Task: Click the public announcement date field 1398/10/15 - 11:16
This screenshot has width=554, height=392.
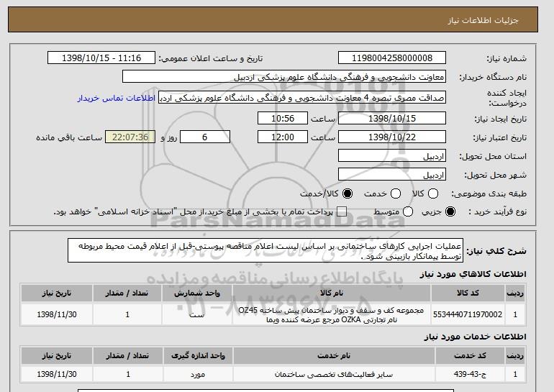Action: [101, 58]
